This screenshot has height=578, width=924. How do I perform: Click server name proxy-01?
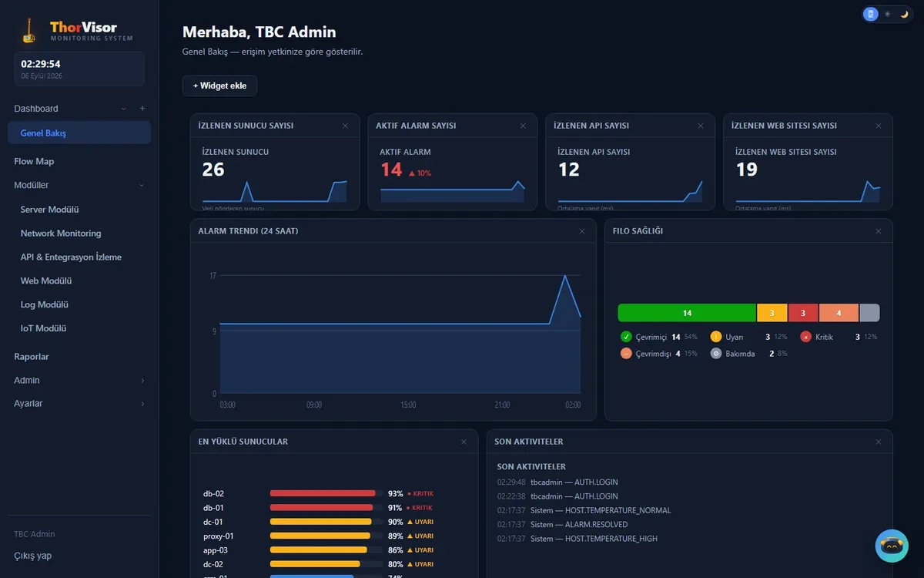click(x=219, y=536)
